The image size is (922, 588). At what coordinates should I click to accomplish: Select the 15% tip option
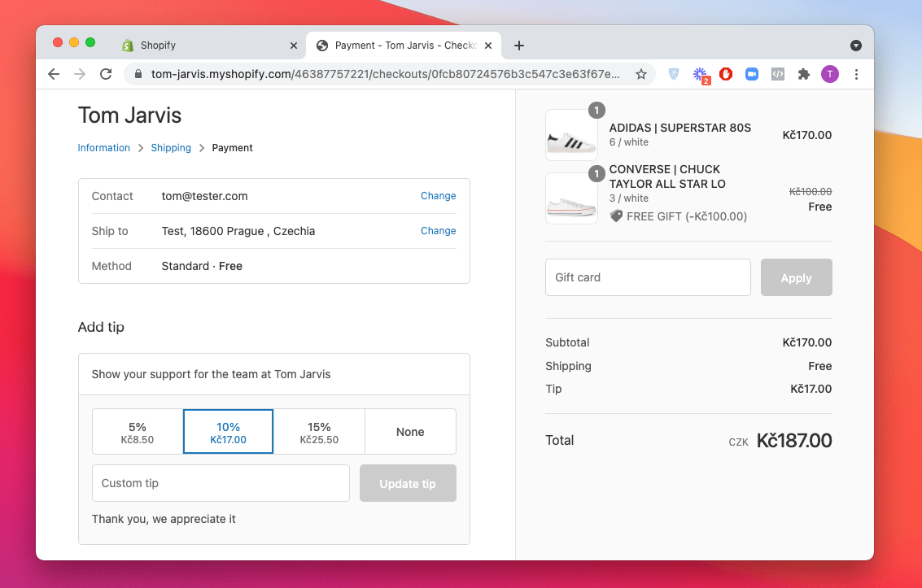(319, 432)
